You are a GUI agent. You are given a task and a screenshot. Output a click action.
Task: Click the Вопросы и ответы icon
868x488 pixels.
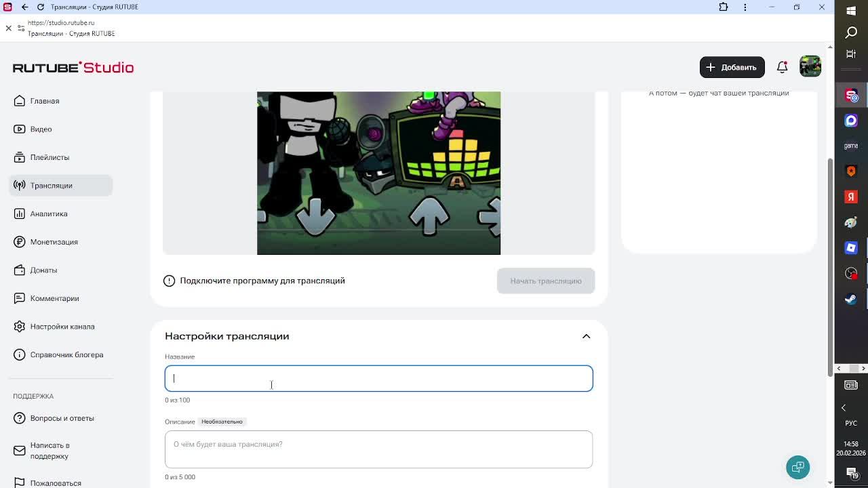[x=19, y=418]
